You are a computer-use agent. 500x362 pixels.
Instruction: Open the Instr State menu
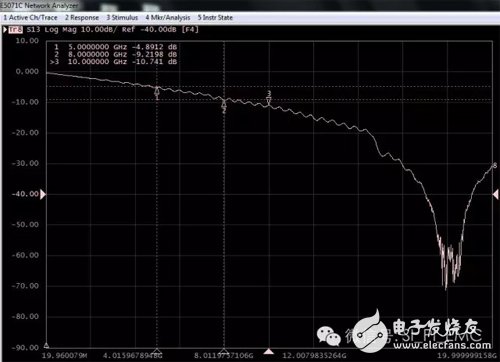point(215,18)
